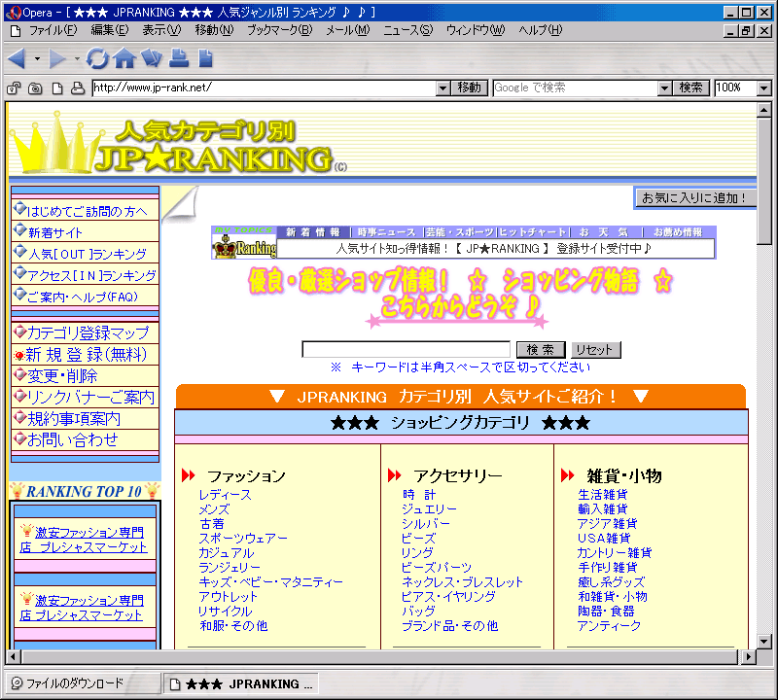The width and height of the screenshot is (778, 700).
Task: Click the Print icon in main toolbar
Action: click(x=179, y=58)
